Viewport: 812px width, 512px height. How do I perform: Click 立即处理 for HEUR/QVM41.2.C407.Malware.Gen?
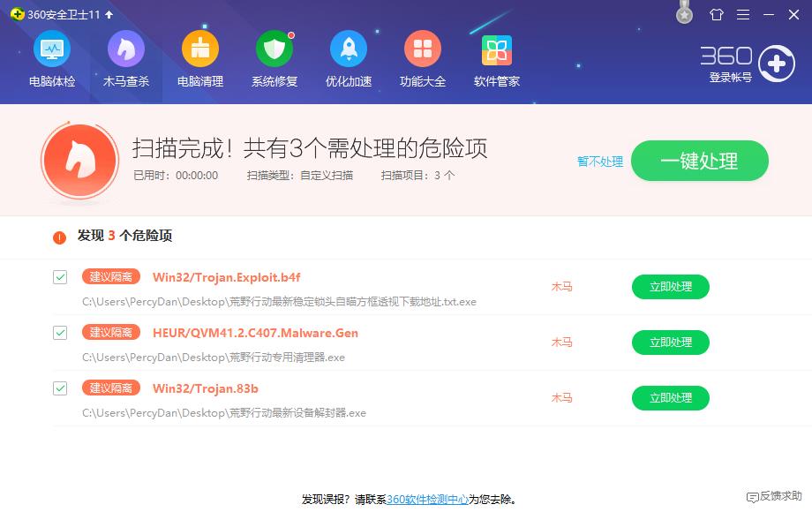(x=671, y=343)
